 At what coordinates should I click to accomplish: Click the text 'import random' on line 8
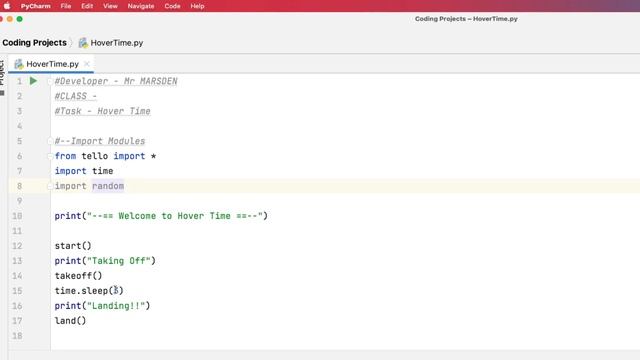(89, 186)
